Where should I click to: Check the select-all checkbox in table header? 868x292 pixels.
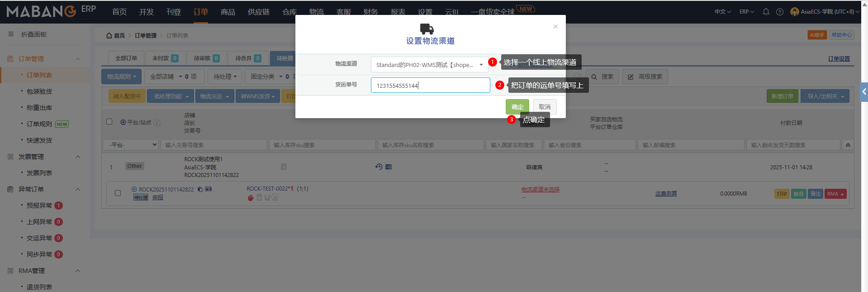109,121
